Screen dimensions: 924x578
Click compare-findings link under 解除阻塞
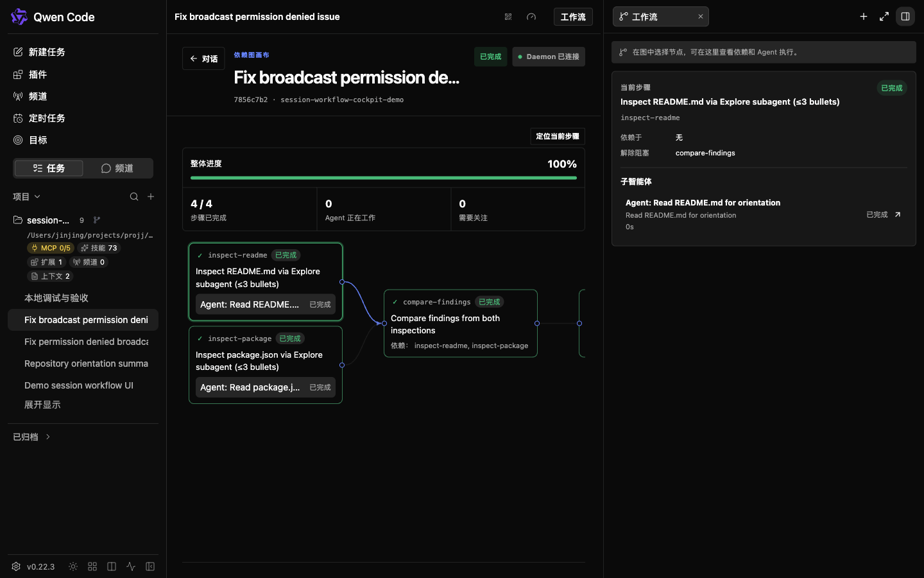(x=705, y=153)
